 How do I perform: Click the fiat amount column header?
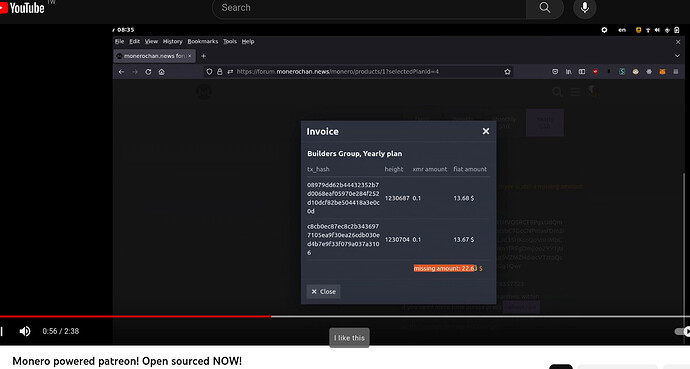coord(470,169)
